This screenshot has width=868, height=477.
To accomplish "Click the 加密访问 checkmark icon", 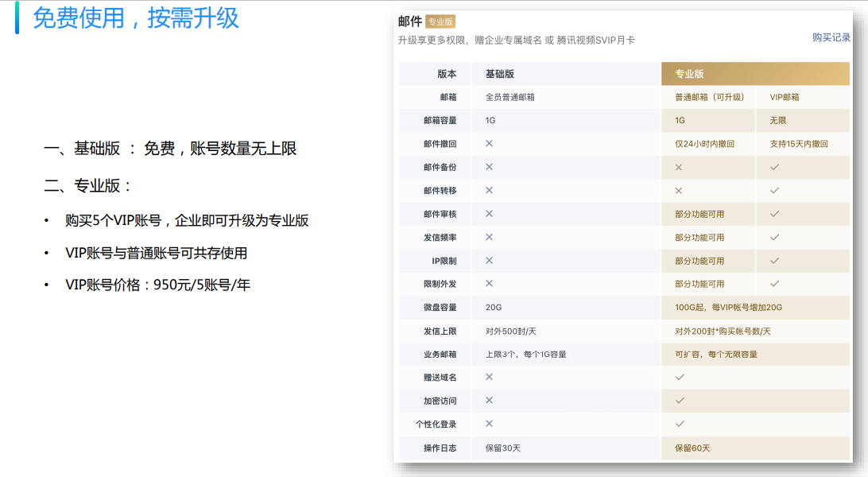I will coord(679,401).
